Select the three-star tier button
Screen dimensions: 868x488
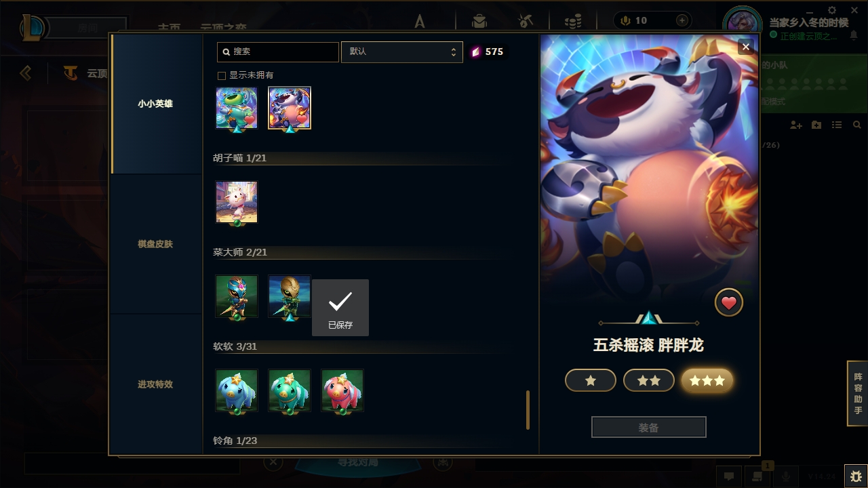point(707,381)
